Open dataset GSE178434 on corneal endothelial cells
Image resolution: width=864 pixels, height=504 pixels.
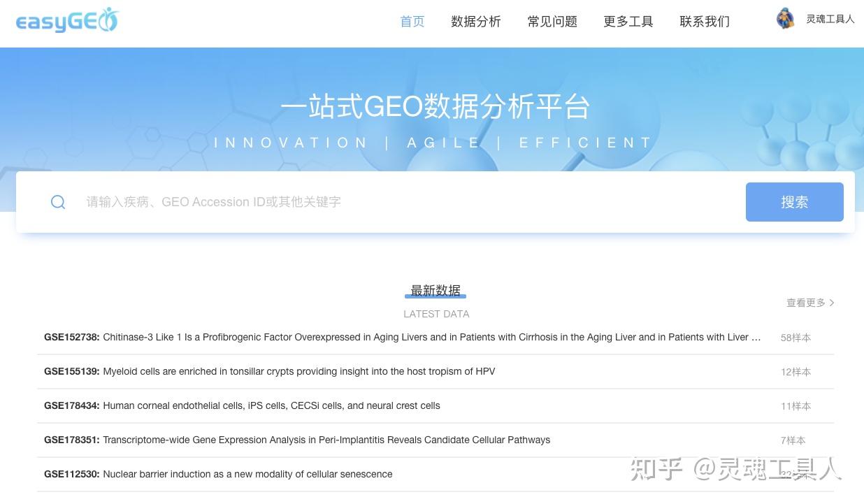(x=241, y=405)
